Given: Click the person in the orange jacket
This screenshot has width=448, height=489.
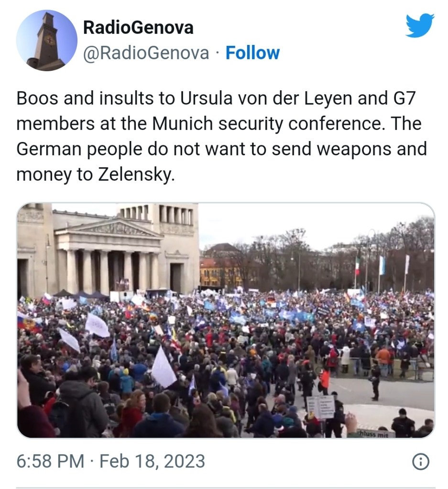Looking at the screenshot, I should coord(325,381).
